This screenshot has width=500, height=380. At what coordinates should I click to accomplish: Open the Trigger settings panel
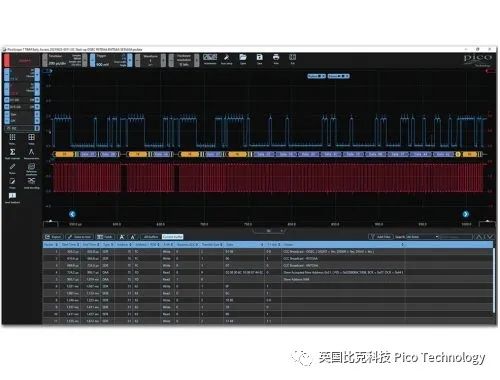pos(111,60)
